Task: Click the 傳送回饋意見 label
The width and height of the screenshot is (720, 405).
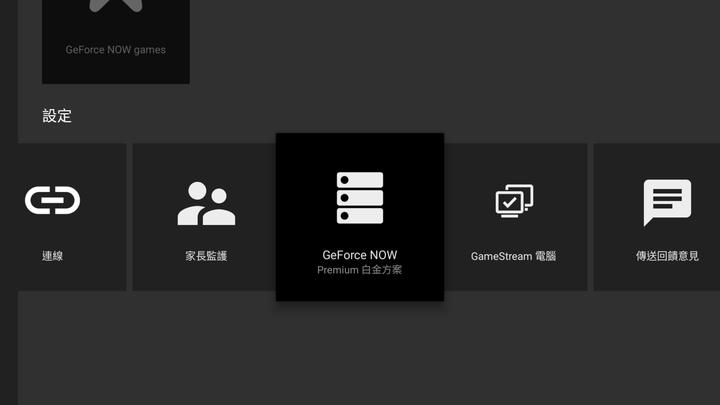Action: pyautogui.click(x=667, y=256)
